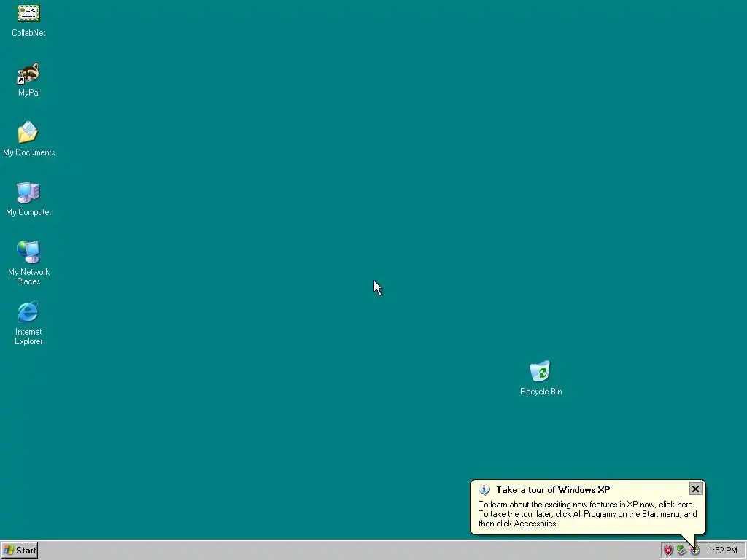
Task: Click the Windows XP tour tray icon
Action: point(695,551)
